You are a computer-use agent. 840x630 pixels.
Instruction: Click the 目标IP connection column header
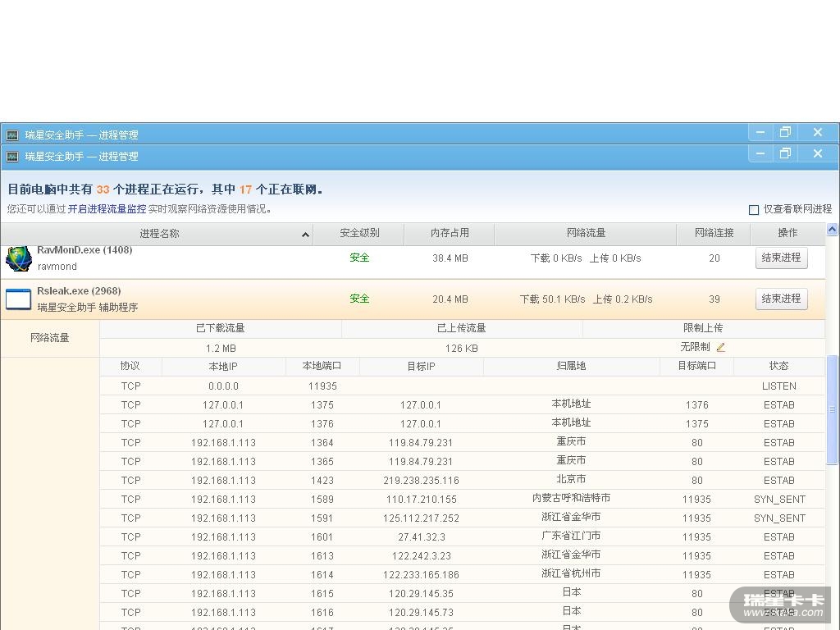[x=421, y=367]
